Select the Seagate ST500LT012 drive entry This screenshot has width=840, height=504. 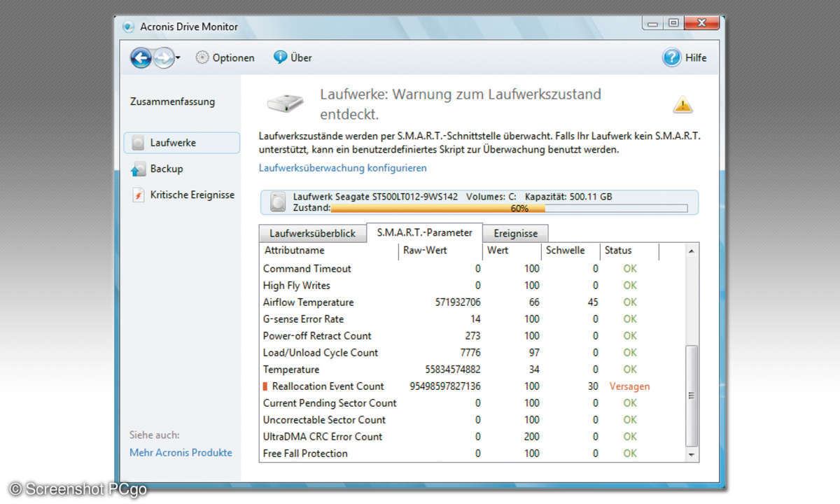(x=479, y=202)
